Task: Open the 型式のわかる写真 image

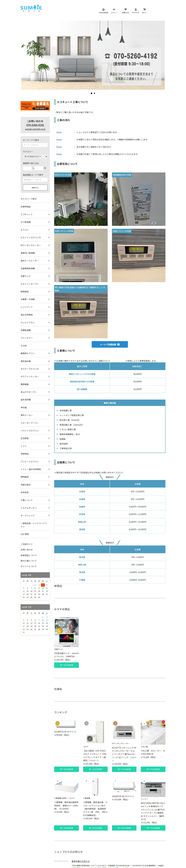Action: tap(81, 199)
